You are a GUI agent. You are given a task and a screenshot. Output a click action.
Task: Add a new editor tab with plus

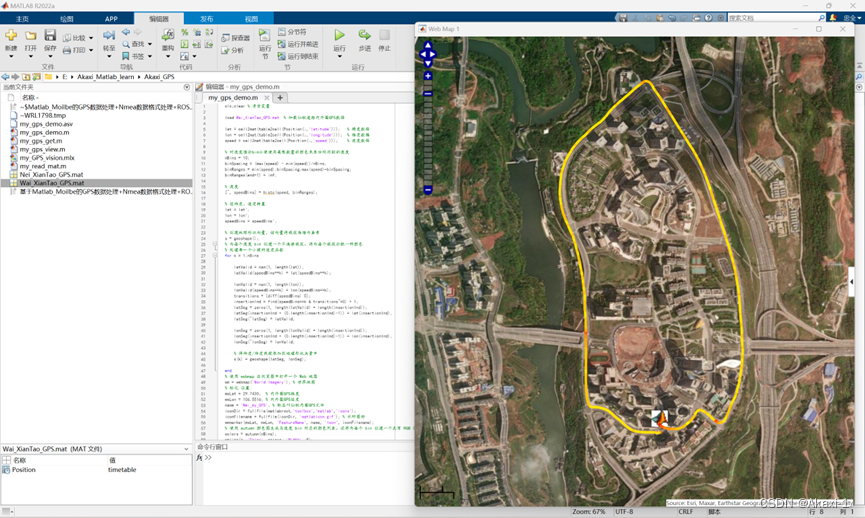(x=280, y=98)
